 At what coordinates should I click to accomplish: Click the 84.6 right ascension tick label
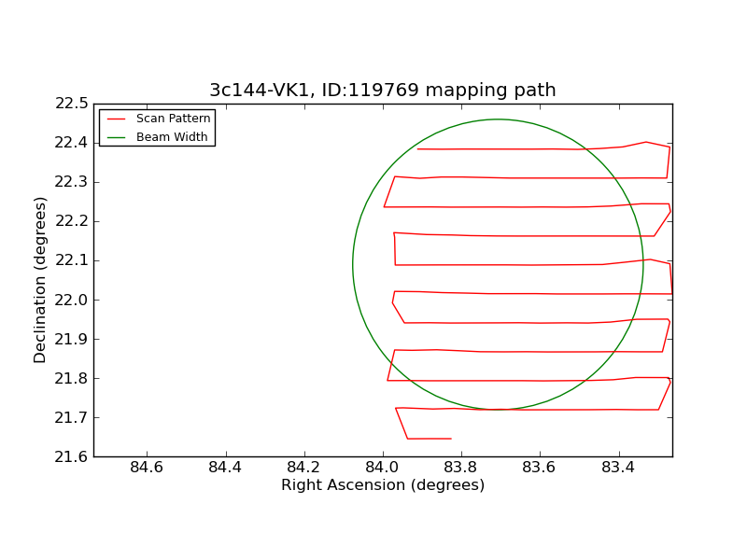(147, 468)
